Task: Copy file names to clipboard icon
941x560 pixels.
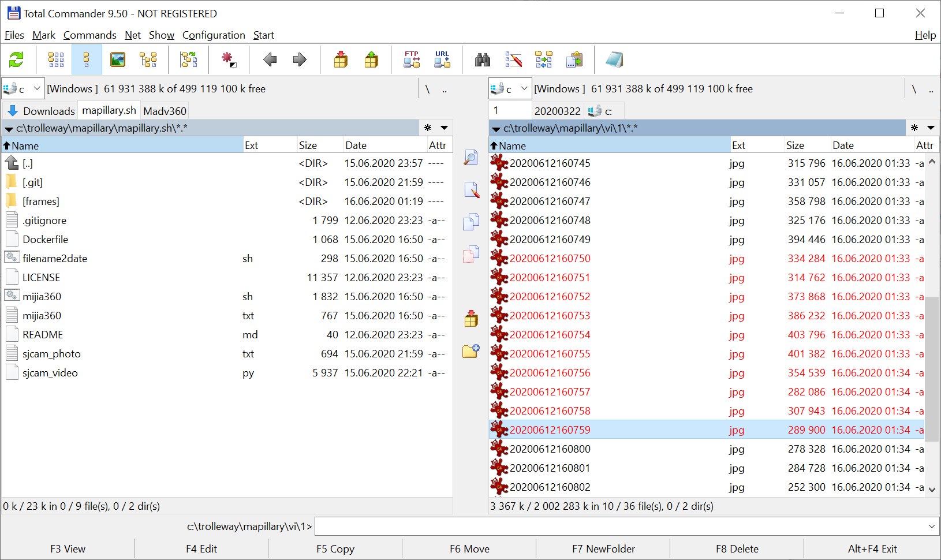Action: 574,59
